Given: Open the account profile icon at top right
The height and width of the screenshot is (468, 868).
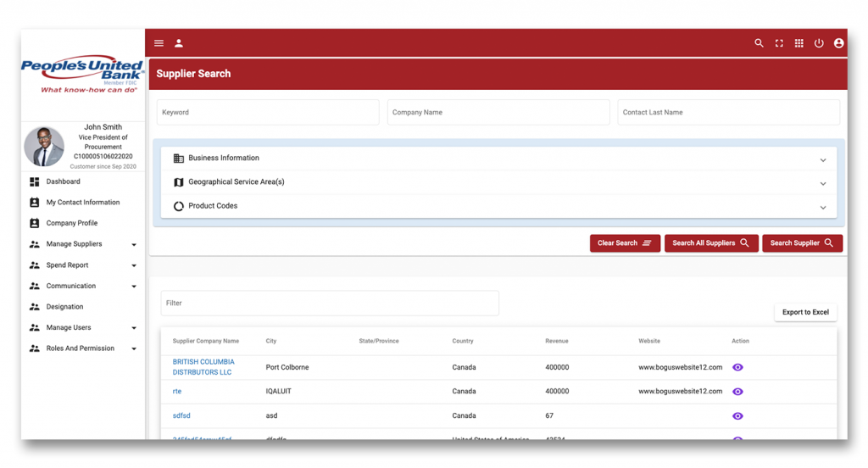Looking at the screenshot, I should 838,43.
